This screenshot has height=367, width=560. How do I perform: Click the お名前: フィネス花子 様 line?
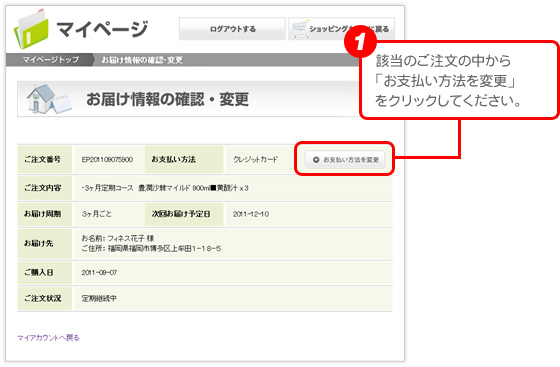tap(118, 238)
